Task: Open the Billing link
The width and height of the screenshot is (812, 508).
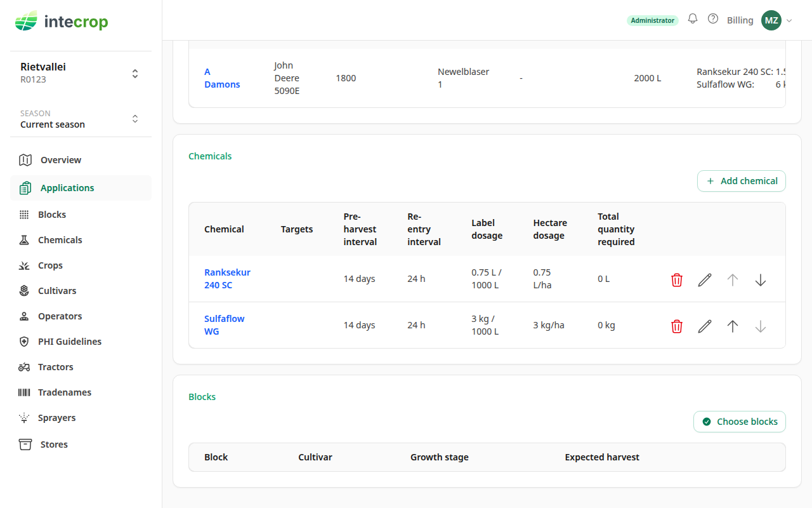Action: [740, 20]
